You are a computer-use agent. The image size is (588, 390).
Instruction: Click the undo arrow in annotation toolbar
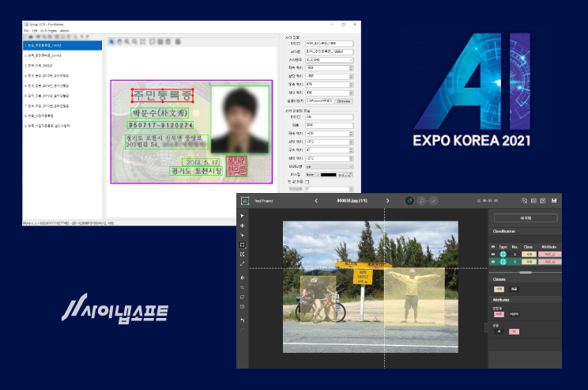pyautogui.click(x=243, y=320)
